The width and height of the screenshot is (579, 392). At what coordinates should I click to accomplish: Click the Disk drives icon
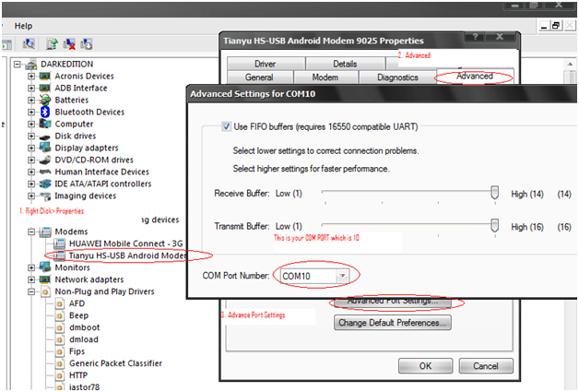click(45, 137)
